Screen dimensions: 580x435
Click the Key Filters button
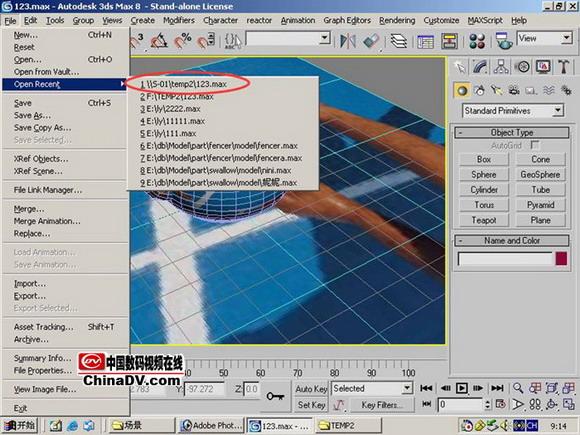click(x=382, y=405)
